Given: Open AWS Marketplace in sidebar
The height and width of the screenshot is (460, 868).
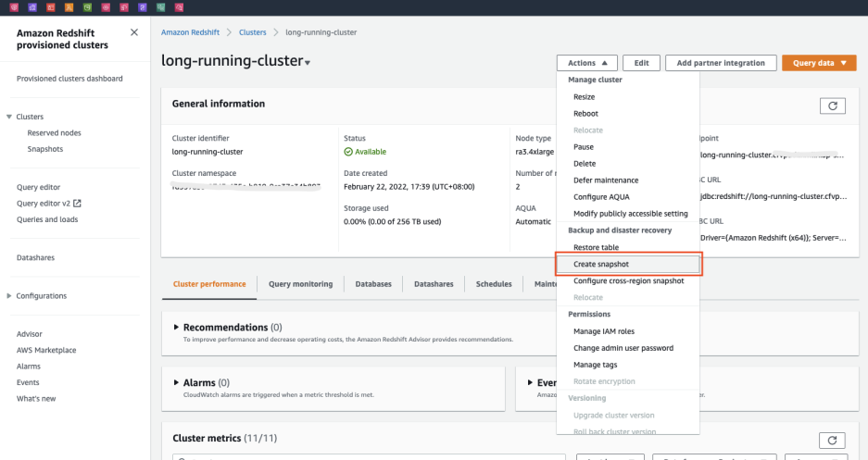Looking at the screenshot, I should click(x=46, y=350).
